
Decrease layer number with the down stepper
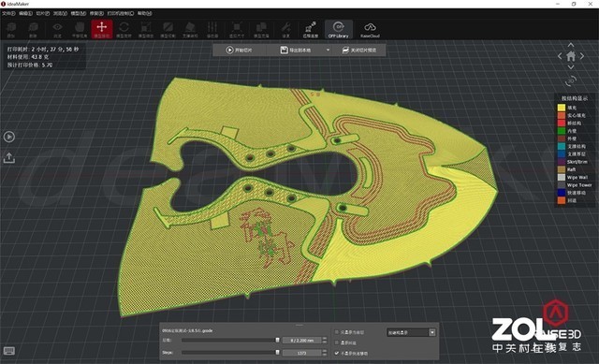pyautogui.click(x=325, y=342)
